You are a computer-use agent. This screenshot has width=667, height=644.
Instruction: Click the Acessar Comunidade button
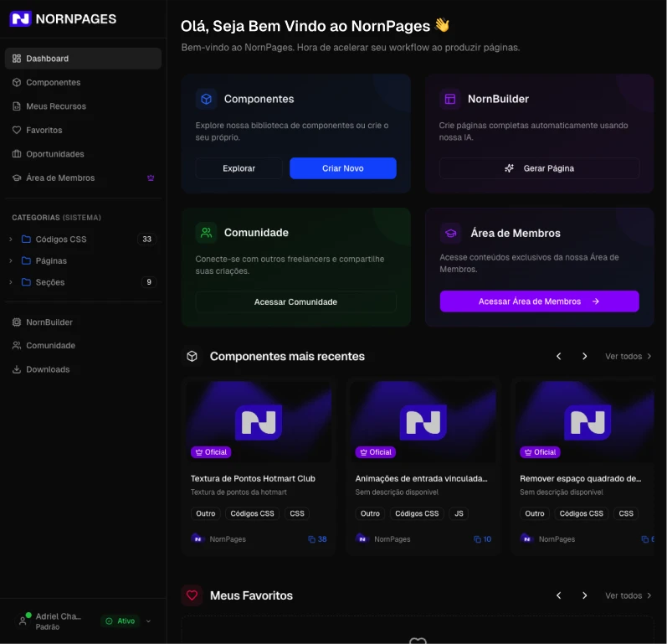click(x=295, y=301)
